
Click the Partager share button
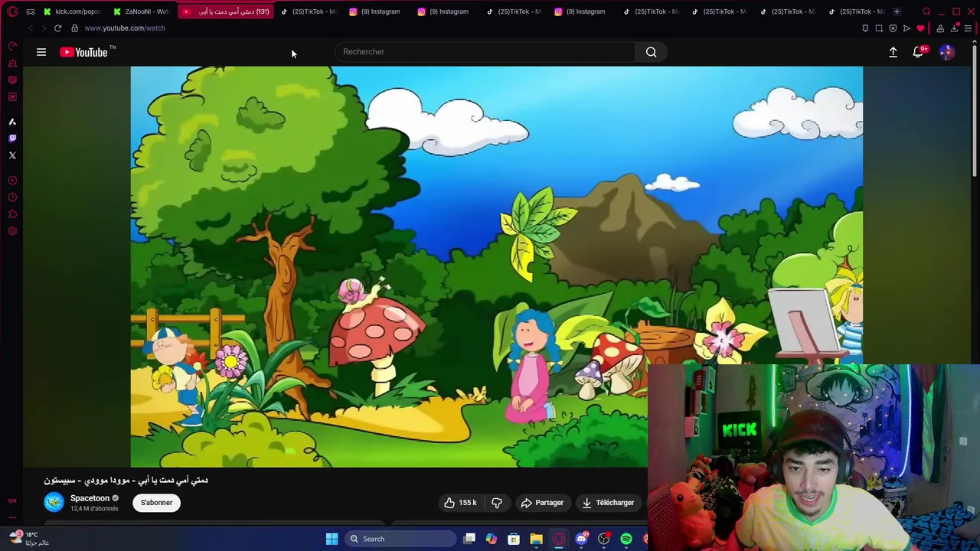pos(542,503)
